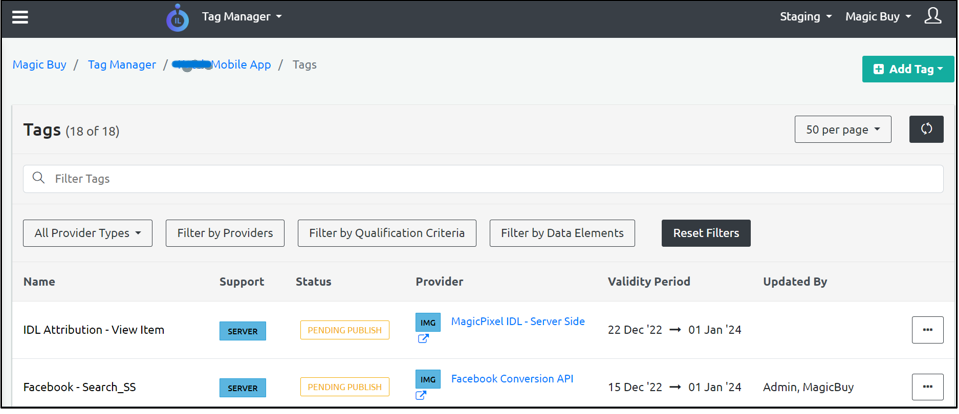Screen dimensions: 959x414
Task: Open the user profile icon
Action: (932, 16)
